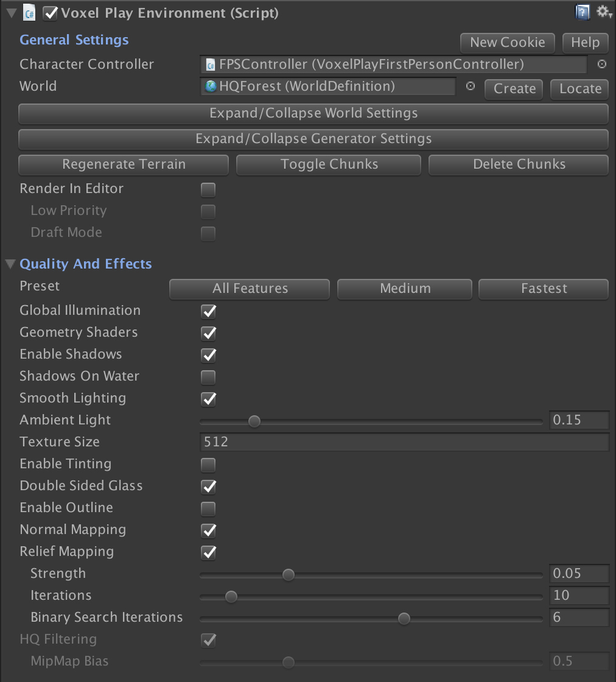
Task: Click the MipMap Bias value field 0.5
Action: point(579,661)
